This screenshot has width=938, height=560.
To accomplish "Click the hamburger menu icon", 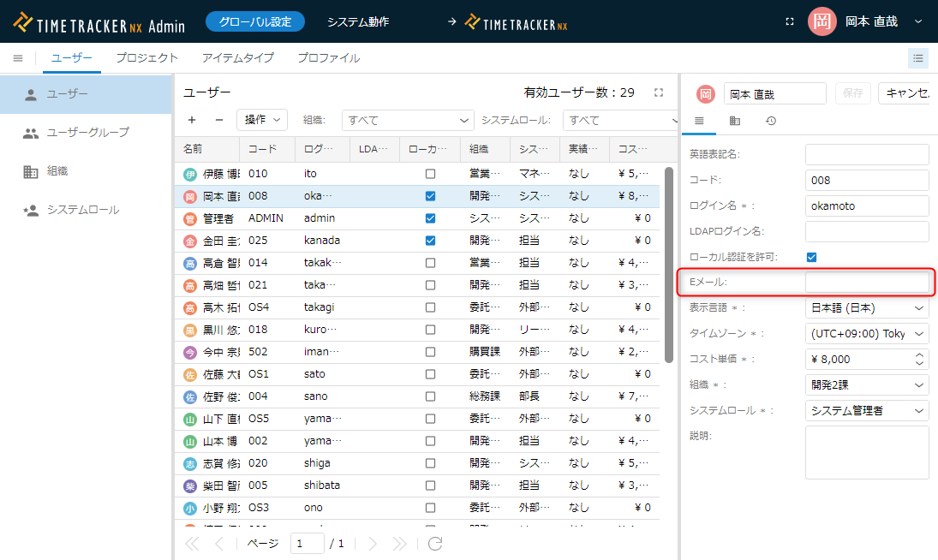I will (x=18, y=58).
